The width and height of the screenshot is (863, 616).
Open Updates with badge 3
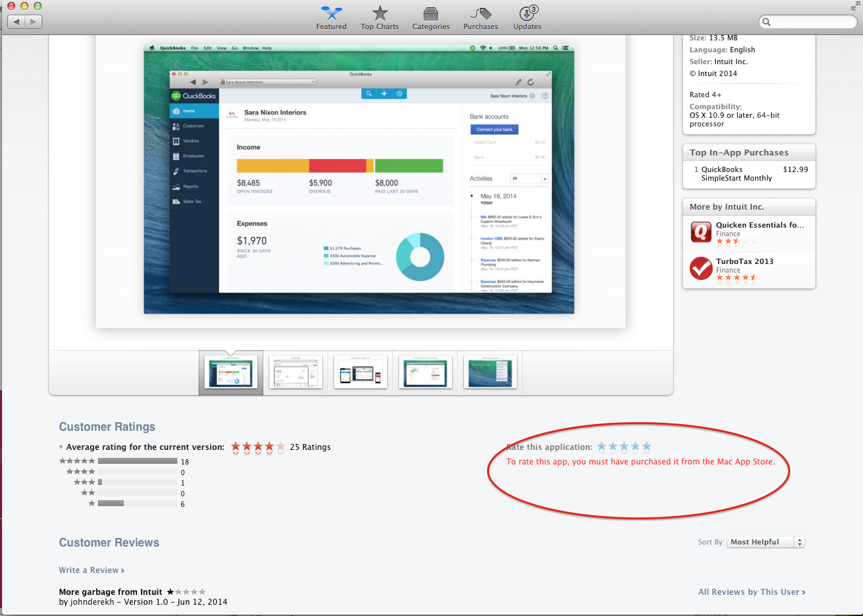coord(527,18)
